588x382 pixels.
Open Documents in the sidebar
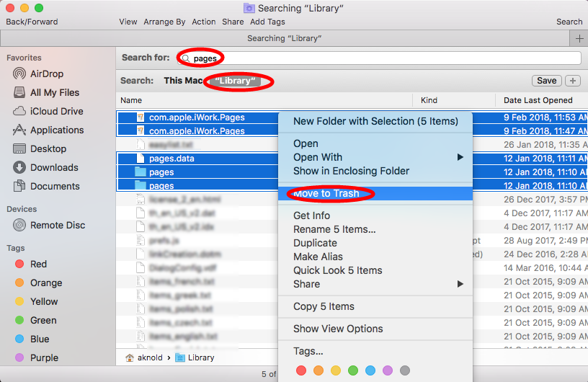click(46, 186)
